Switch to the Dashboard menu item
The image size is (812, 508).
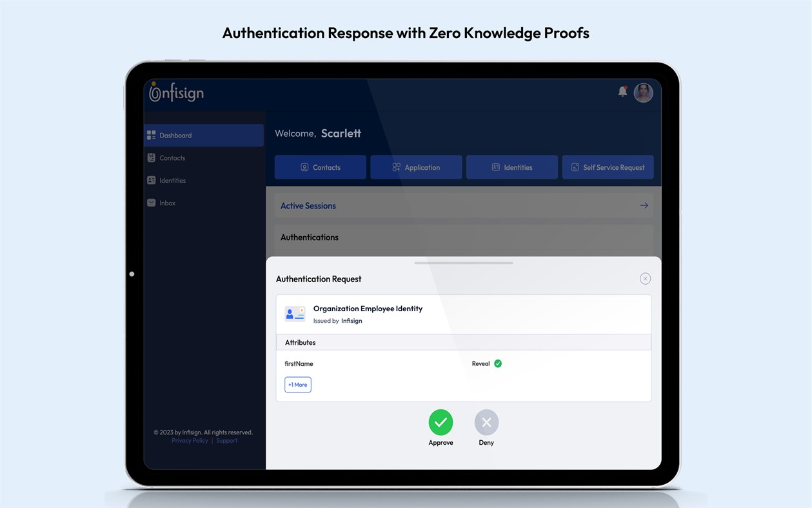(x=175, y=135)
